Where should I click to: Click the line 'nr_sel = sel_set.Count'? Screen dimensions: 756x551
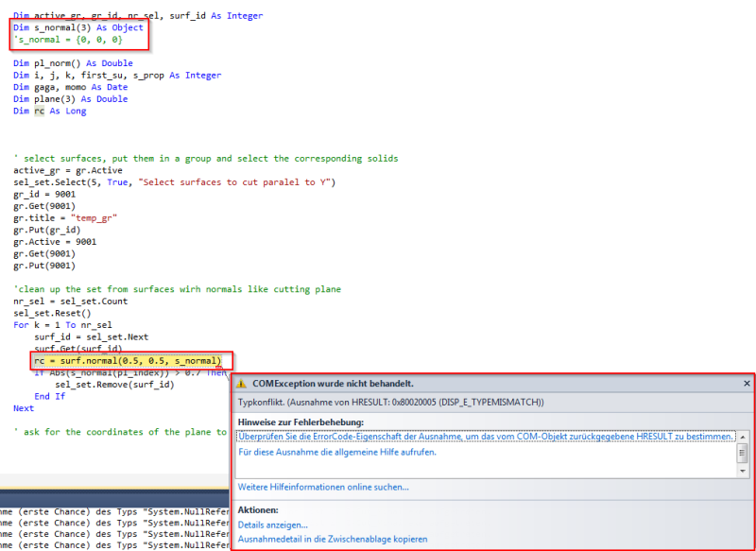pos(70,301)
